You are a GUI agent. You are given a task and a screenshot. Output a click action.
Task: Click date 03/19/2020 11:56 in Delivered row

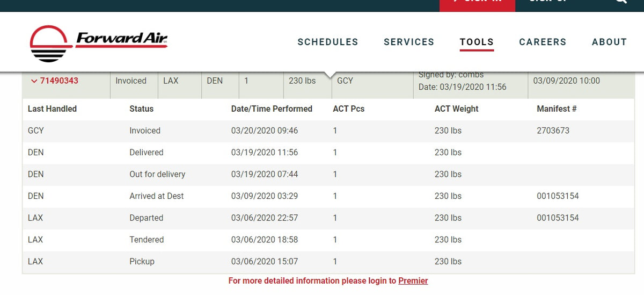point(265,153)
